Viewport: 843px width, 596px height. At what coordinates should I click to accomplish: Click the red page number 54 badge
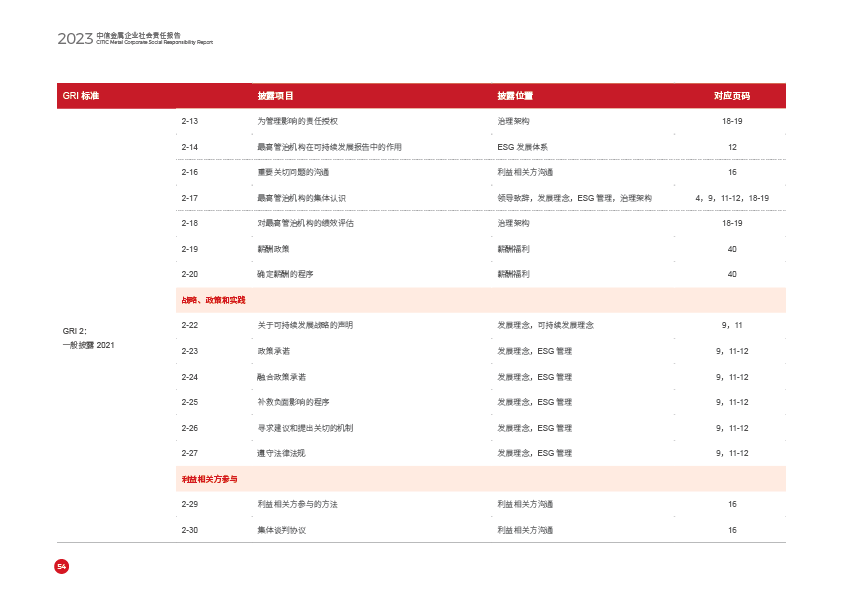point(61,566)
